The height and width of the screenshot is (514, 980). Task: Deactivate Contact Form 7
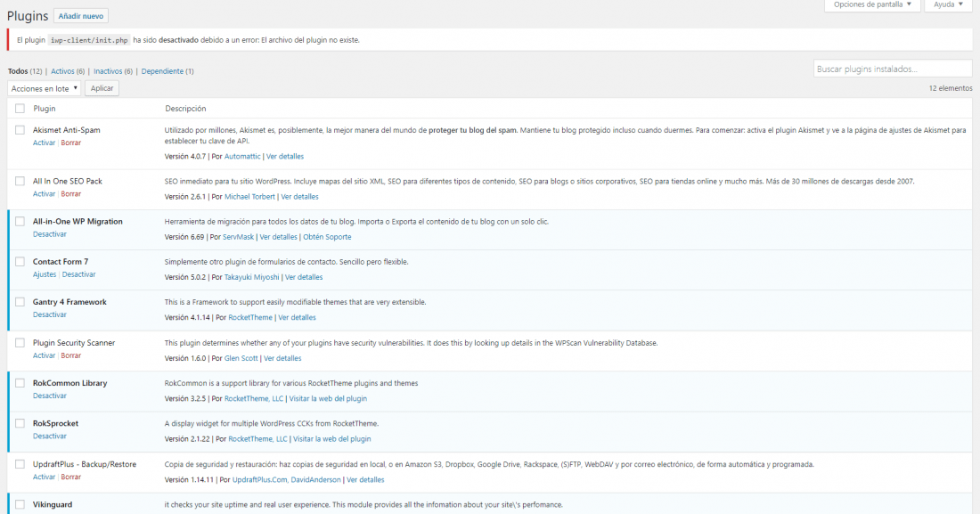(78, 274)
